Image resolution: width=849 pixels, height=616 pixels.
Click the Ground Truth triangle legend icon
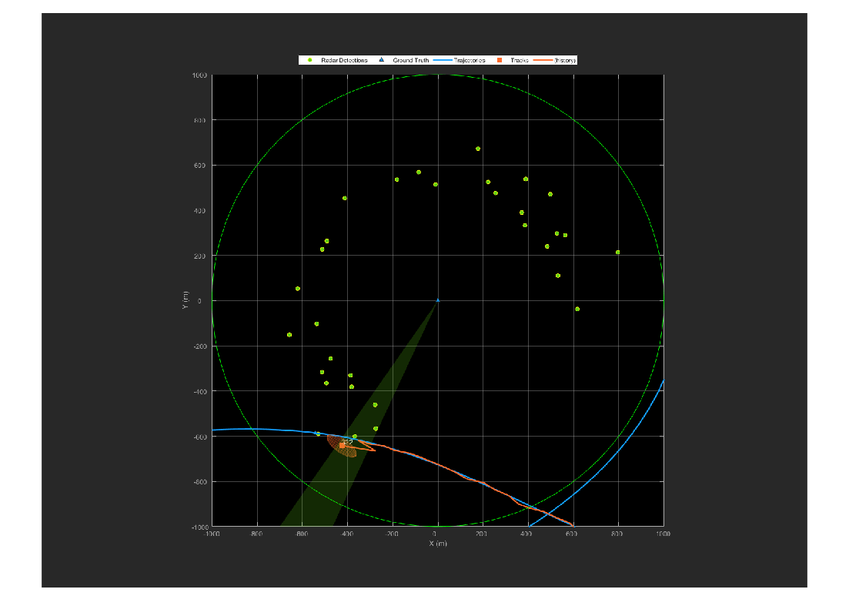point(380,59)
